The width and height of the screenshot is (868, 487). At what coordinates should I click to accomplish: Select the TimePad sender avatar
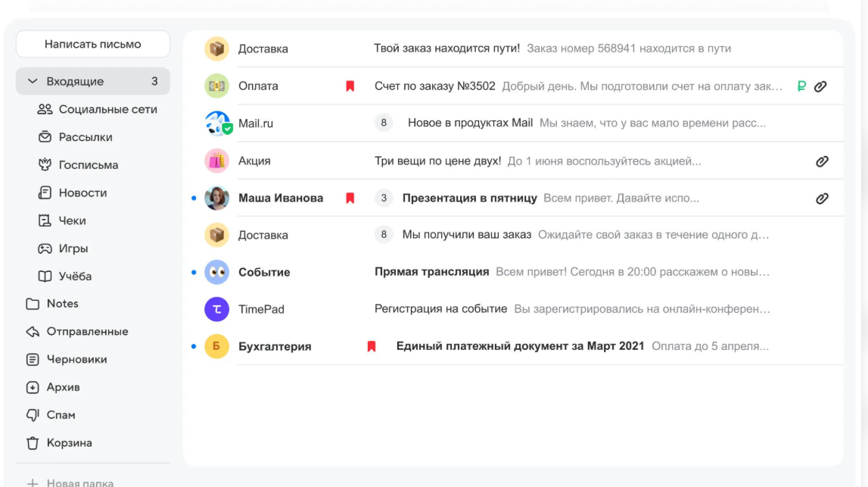217,309
